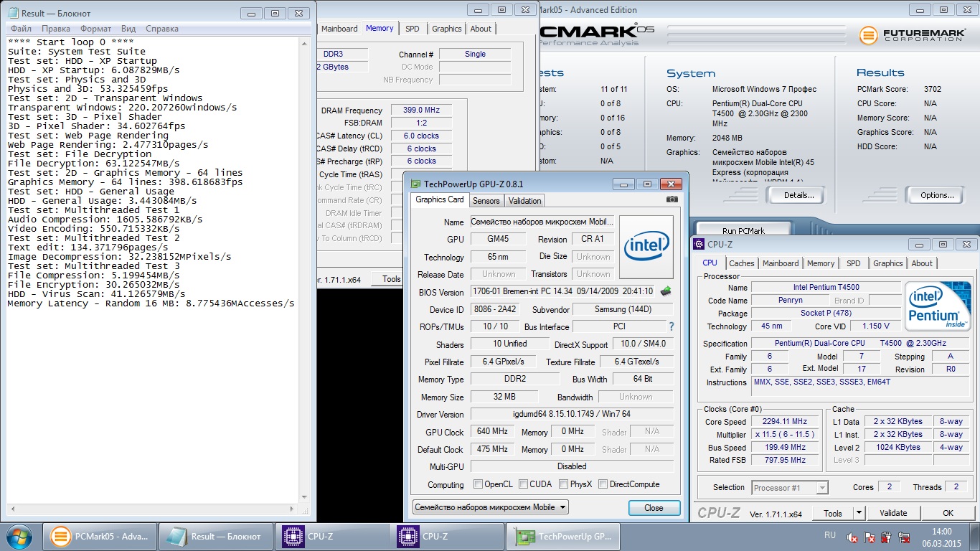Image resolution: width=980 pixels, height=551 pixels.
Task: Click the CPU-Z processor window title bar icon
Action: tap(699, 244)
